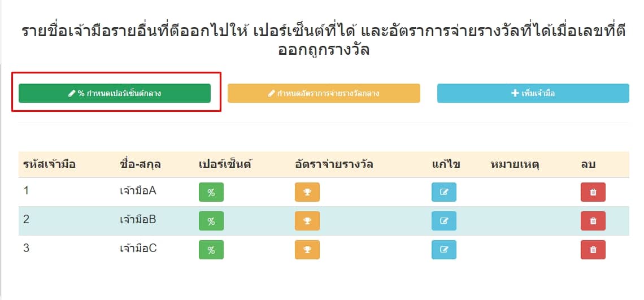Delete เจ้ามือC with trash icon
This screenshot has width=644, height=300.
[593, 250]
